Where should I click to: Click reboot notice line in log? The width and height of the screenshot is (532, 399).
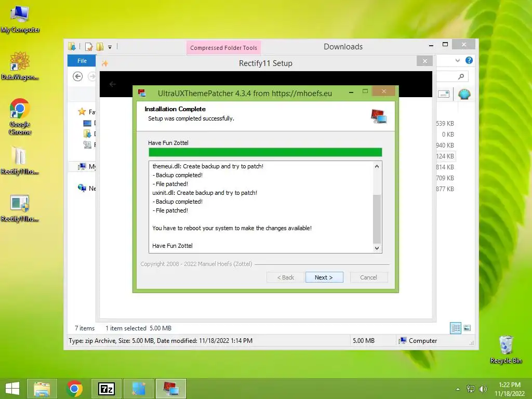pos(232,228)
